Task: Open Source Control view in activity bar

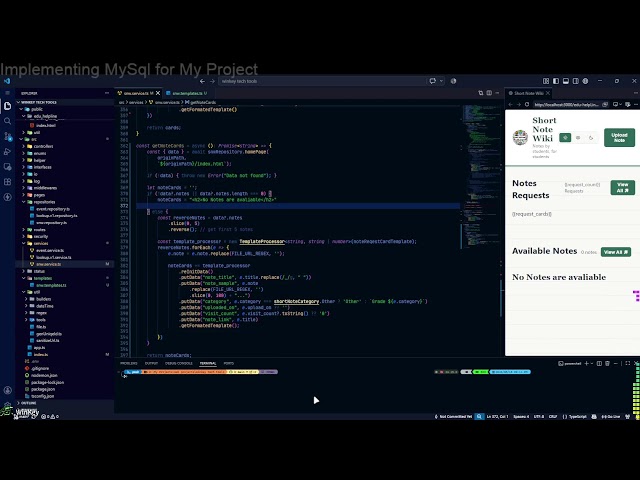Action: 7,136
